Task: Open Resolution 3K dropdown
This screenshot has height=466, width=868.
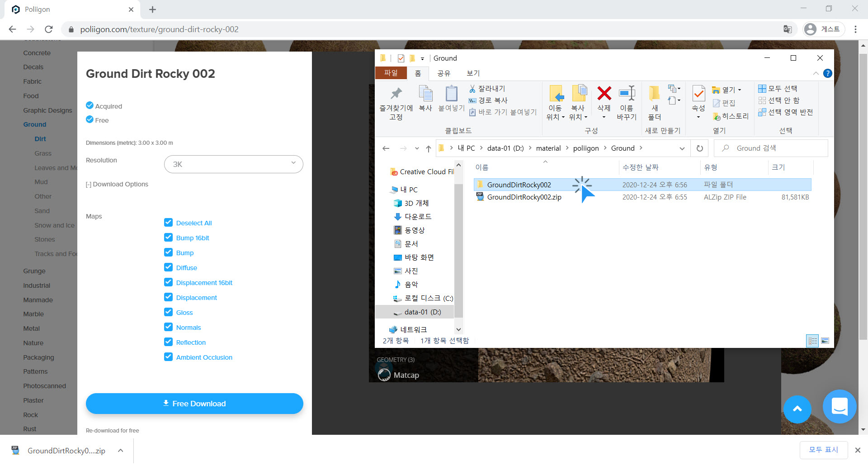Action: click(233, 164)
